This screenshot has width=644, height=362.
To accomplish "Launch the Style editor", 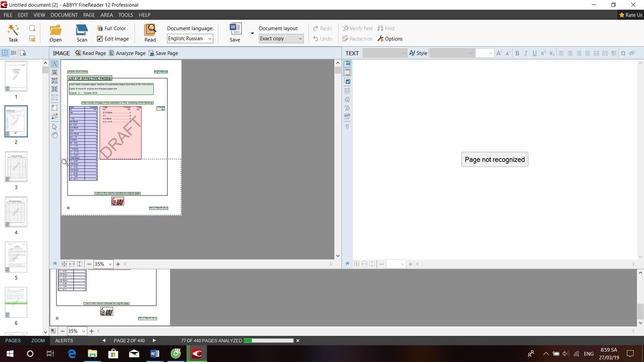I will coord(418,53).
